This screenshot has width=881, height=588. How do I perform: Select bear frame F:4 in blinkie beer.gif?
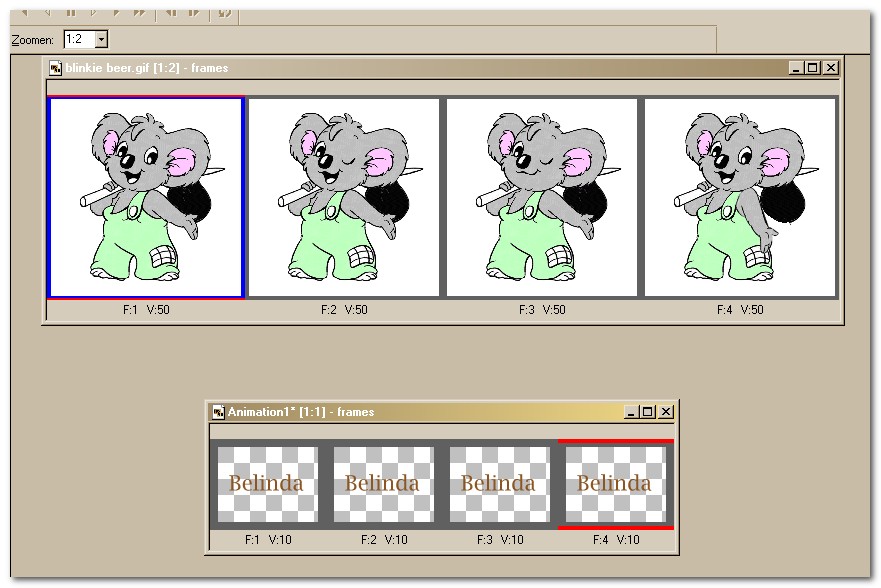tap(740, 197)
